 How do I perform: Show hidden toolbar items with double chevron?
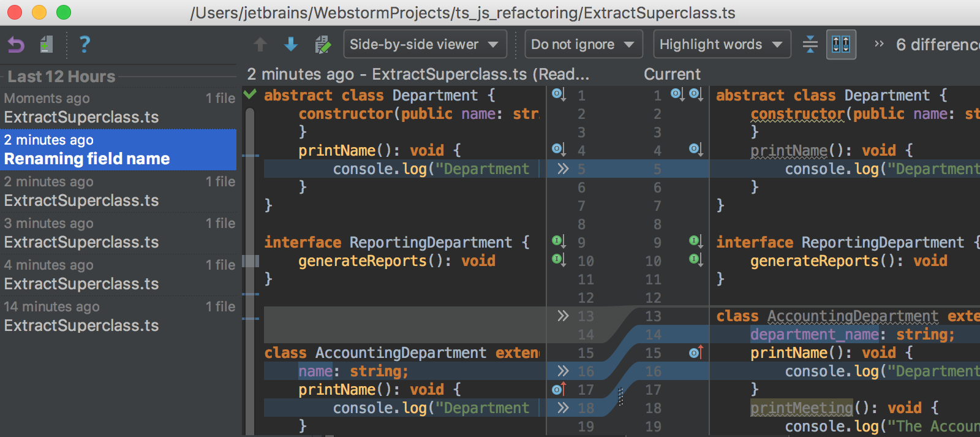879,44
